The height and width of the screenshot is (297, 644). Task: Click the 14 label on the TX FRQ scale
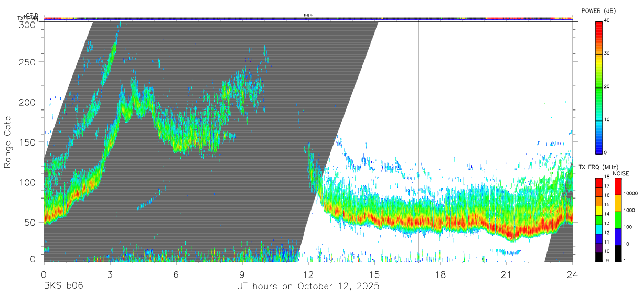[607, 214]
